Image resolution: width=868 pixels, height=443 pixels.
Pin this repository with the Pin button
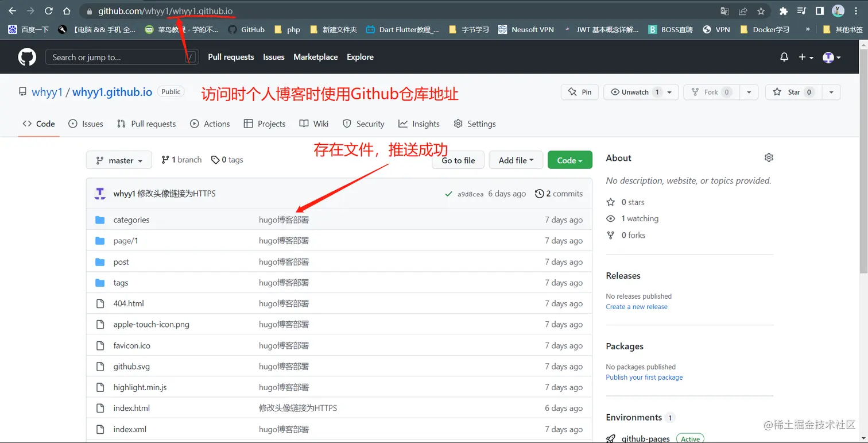[580, 92]
